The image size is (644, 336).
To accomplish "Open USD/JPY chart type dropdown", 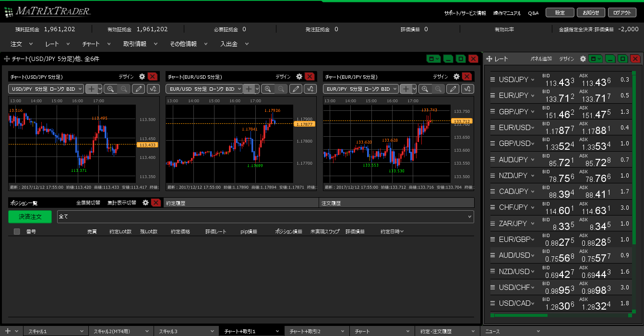I will pos(46,89).
